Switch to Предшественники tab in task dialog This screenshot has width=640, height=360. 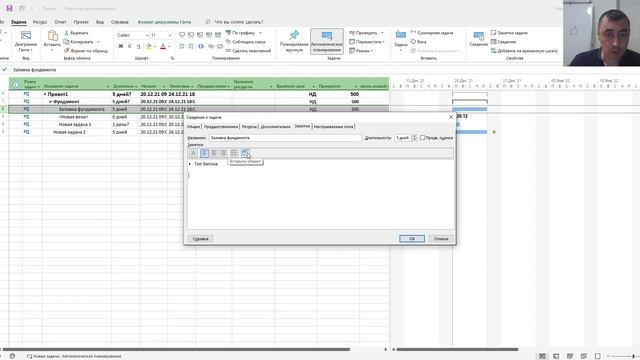[220, 127]
